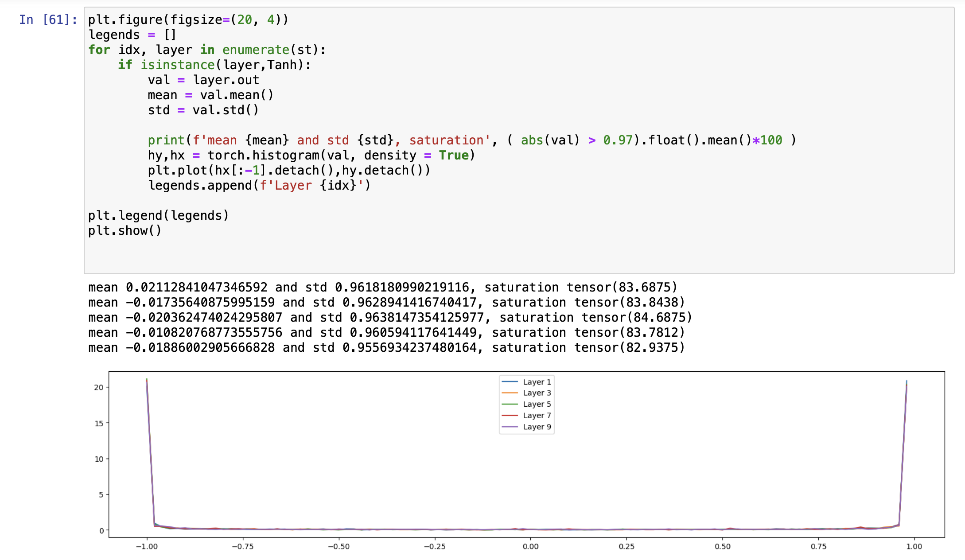Viewport: 965px width, 560px height.
Task: Click the 0.00 x-axis tick label
Action: (530, 546)
